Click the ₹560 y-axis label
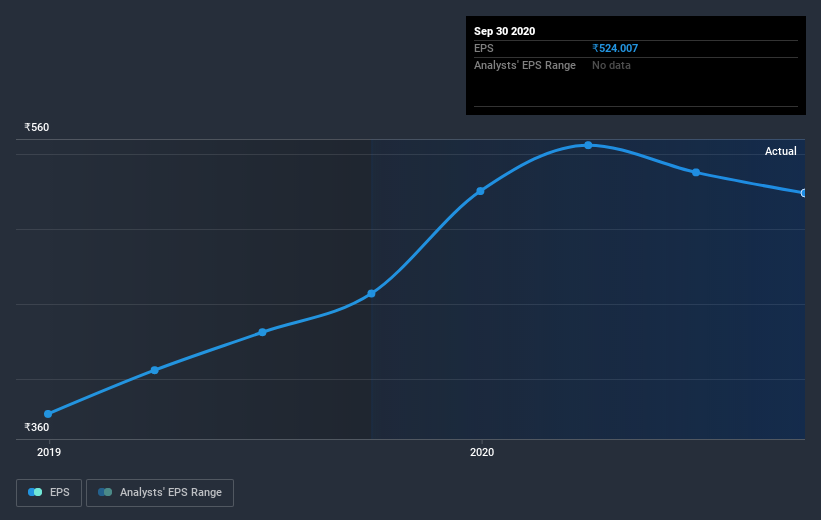This screenshot has width=821, height=520. coord(37,127)
